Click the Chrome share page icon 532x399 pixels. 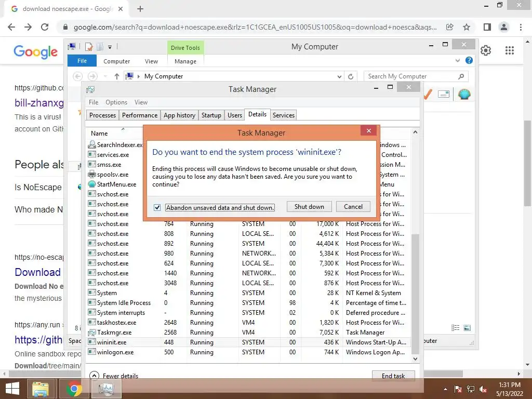(x=450, y=27)
